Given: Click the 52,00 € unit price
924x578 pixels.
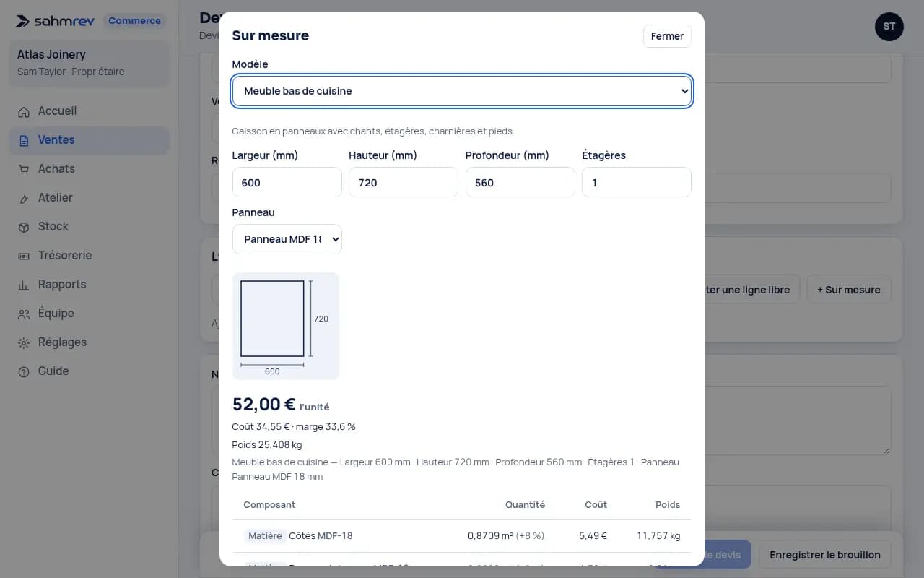Looking at the screenshot, I should pos(264,405).
